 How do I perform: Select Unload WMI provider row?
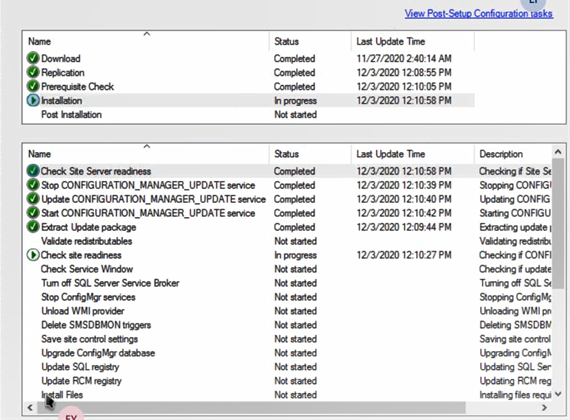287,311
